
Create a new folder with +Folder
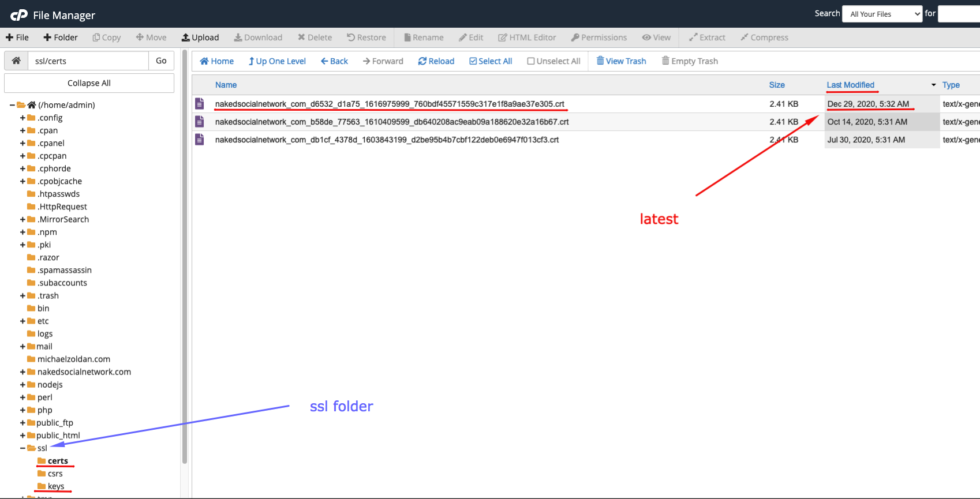pyautogui.click(x=61, y=37)
